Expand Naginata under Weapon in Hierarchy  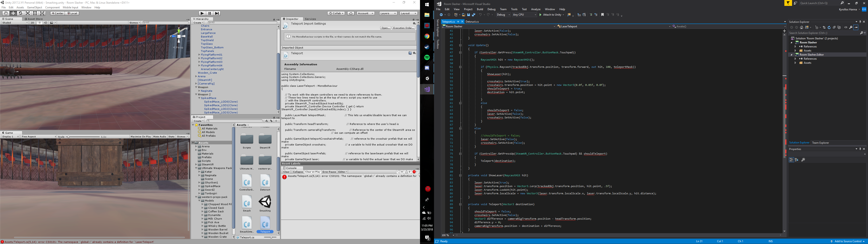199,91
